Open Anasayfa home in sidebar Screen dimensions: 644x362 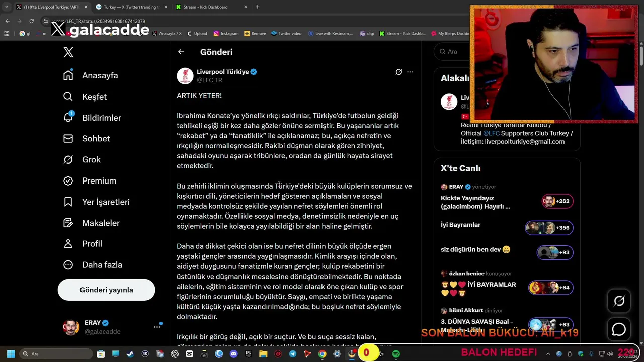pos(91,75)
